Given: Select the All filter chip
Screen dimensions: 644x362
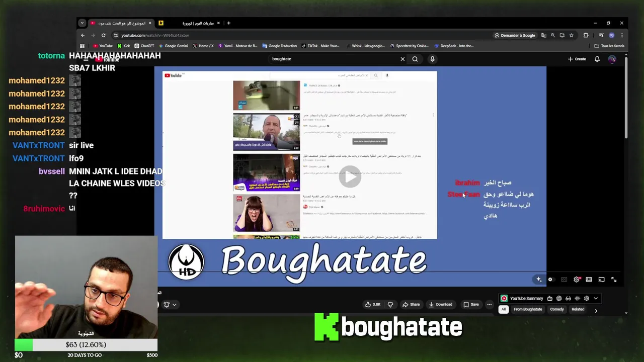Looking at the screenshot, I should pyautogui.click(x=504, y=309).
